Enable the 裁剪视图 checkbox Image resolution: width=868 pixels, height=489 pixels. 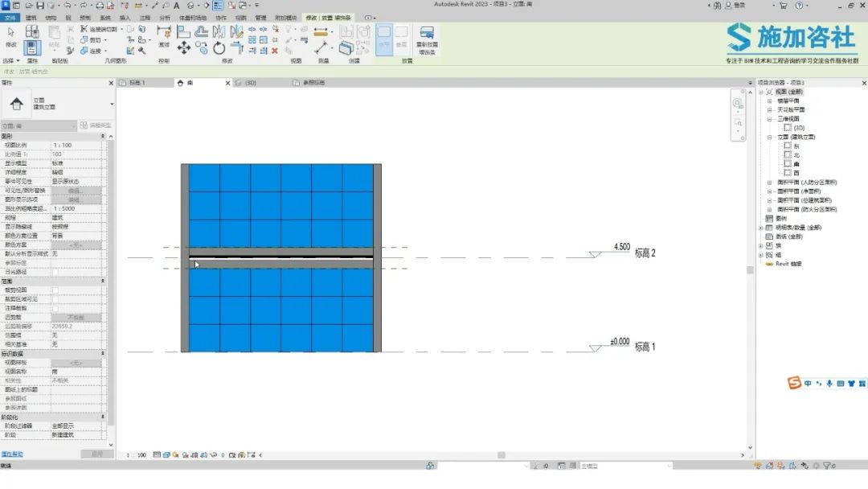(x=55, y=290)
